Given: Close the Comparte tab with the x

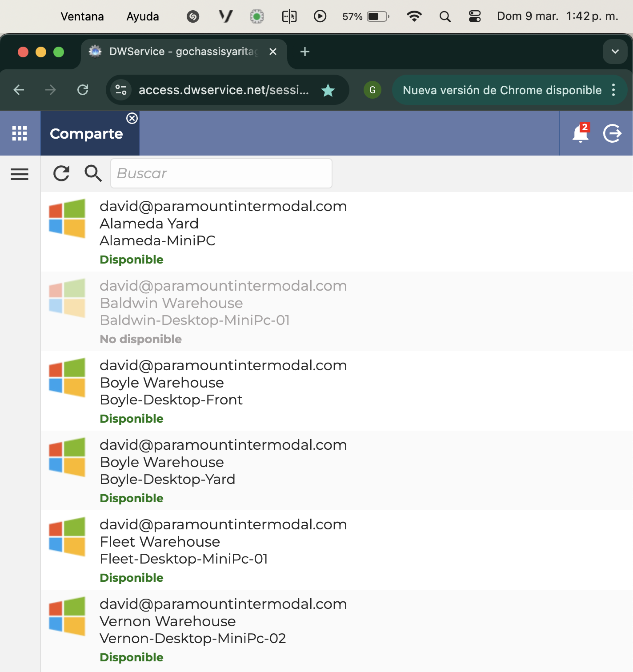Looking at the screenshot, I should point(132,118).
